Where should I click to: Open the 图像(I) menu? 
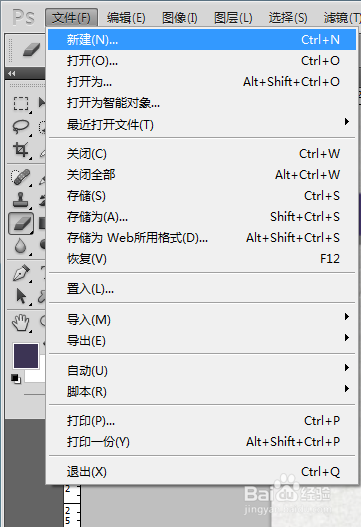point(180,17)
